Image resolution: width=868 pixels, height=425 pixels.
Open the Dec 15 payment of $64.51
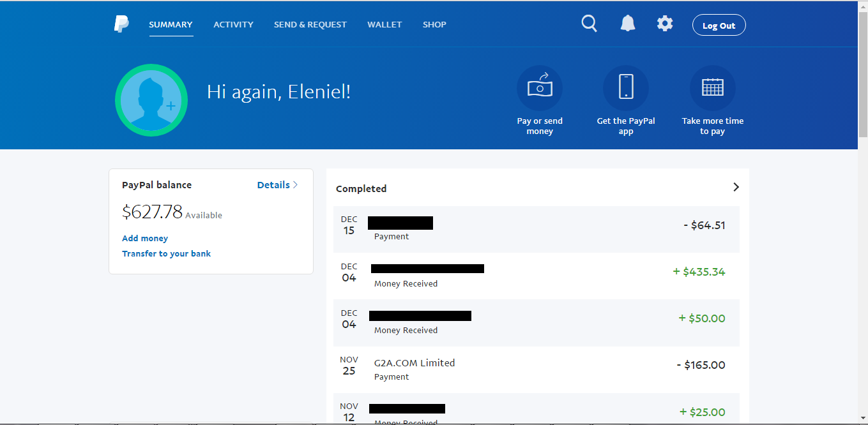tap(537, 229)
